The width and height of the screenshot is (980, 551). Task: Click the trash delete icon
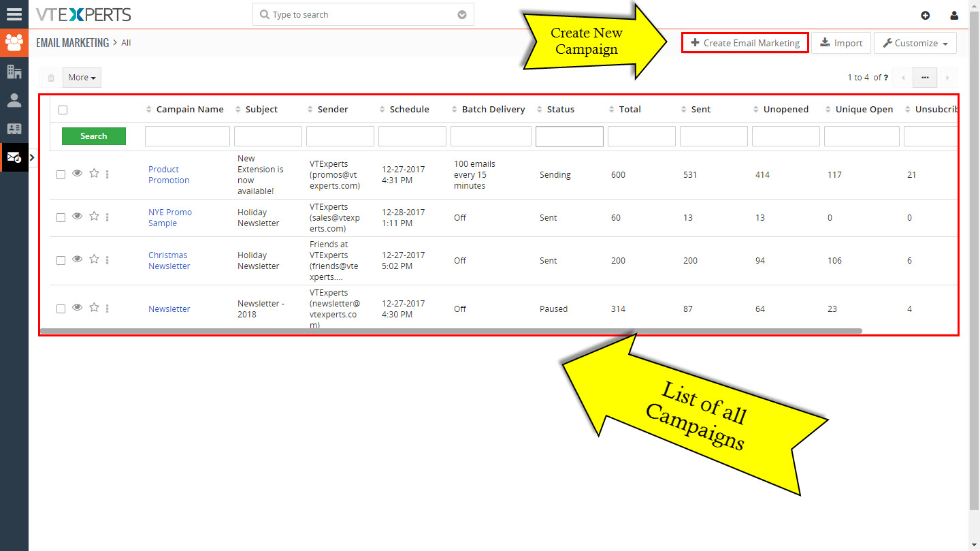point(51,78)
